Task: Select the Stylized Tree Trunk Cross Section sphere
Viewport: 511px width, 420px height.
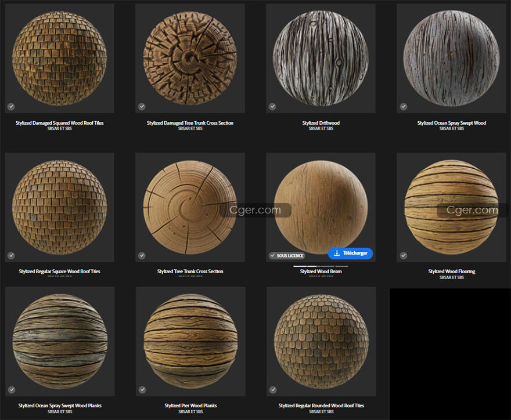Action: (x=190, y=207)
